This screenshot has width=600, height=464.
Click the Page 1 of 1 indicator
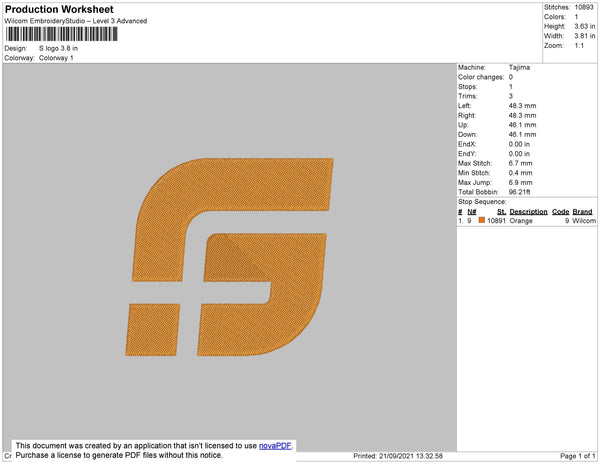coord(578,456)
